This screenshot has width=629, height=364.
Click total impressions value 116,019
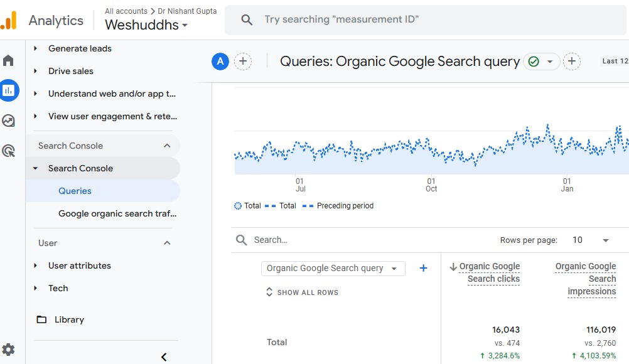601,330
